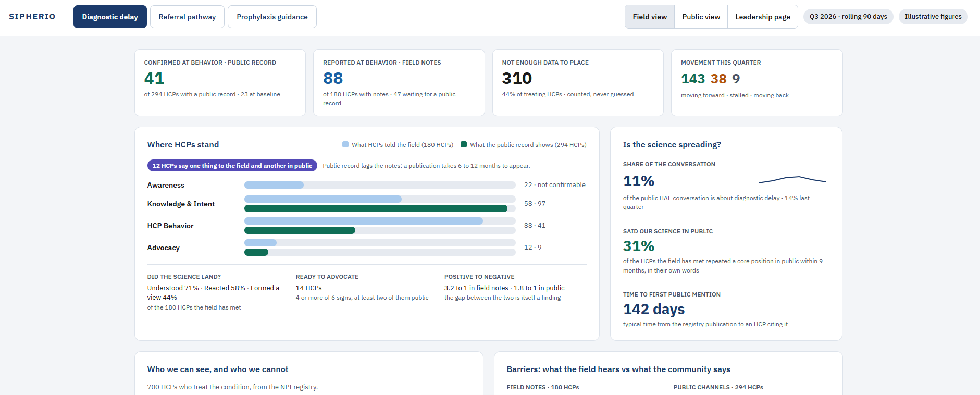Click the 'Barriers: what the field hears' heading

[x=618, y=369]
